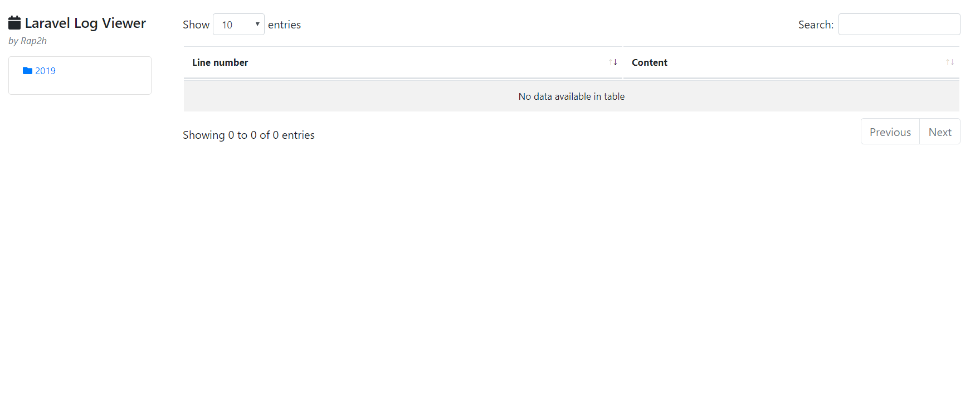
Task: Click the 'Search:' label
Action: pos(816,25)
